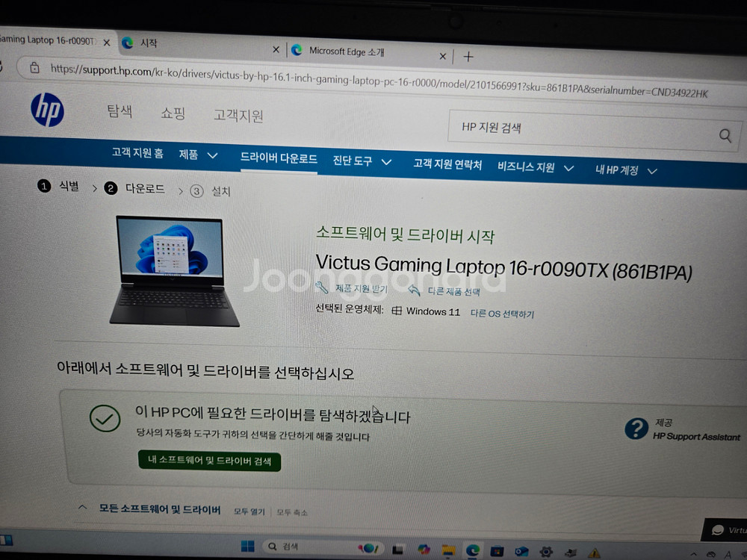The height and width of the screenshot is (560, 747).
Task: Click the step 3 설치 label
Action: 220,191
